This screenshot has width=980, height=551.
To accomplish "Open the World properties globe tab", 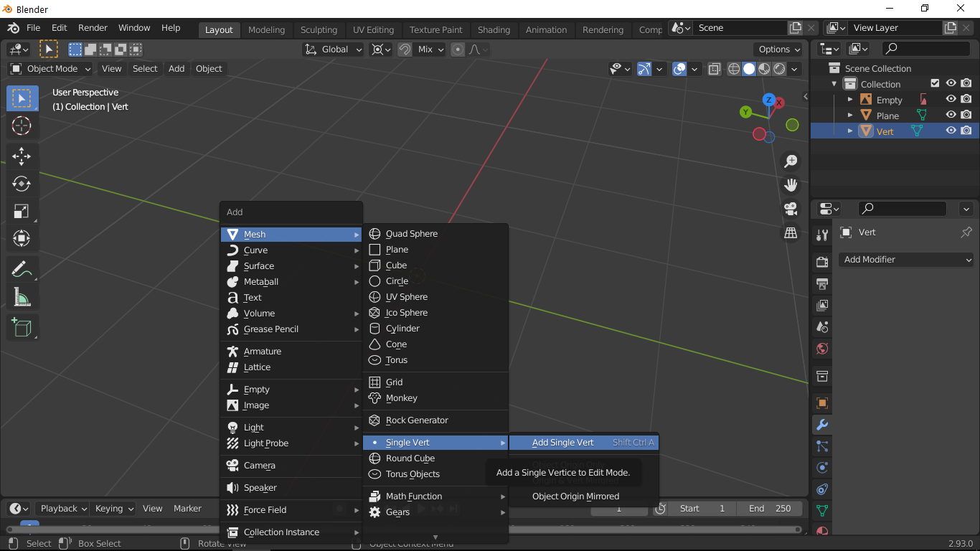I will pyautogui.click(x=822, y=349).
